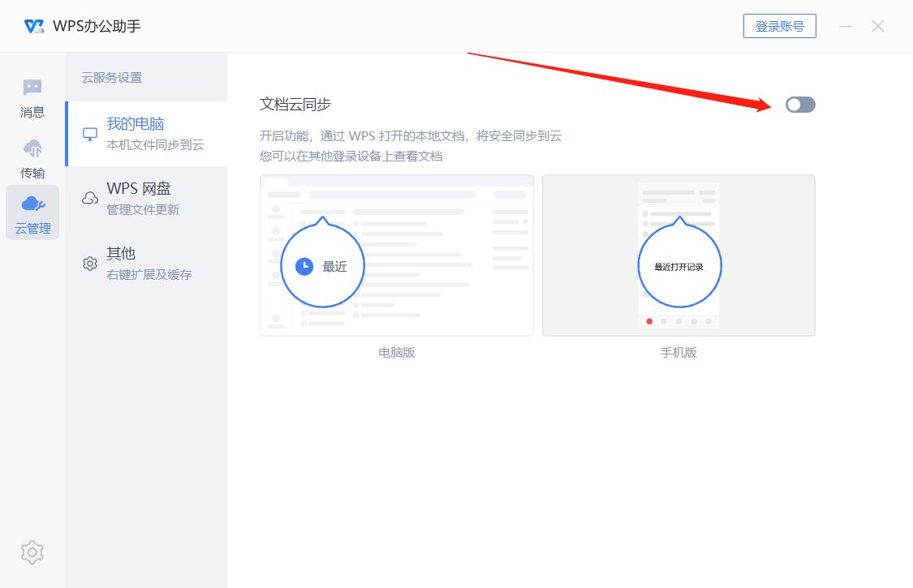Click the WPS logo in the title bar
Image resolution: width=913 pixels, height=588 pixels.
click(34, 26)
